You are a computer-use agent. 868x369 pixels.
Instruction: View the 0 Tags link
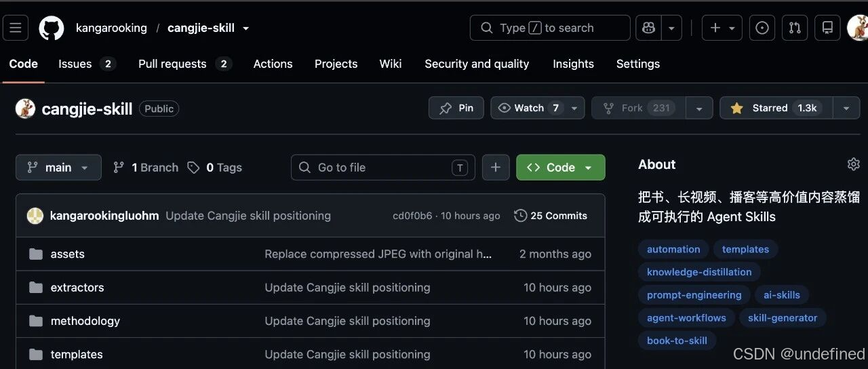[x=215, y=168]
